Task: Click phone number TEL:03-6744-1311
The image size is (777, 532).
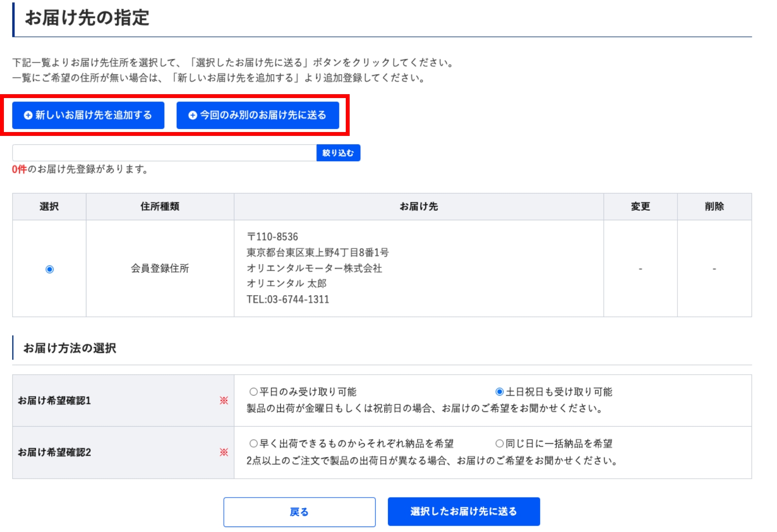Action: (288, 299)
